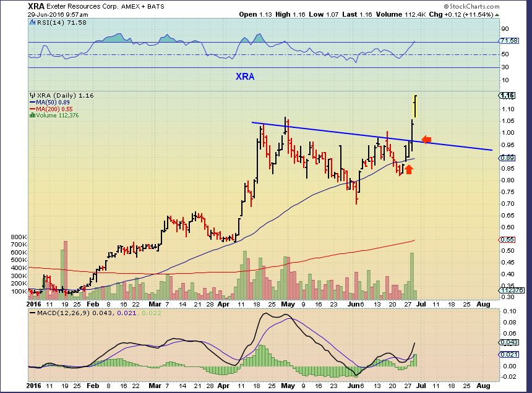Click the 1.16 current price tag
Viewport: 532px width, 393px height.
coord(508,96)
